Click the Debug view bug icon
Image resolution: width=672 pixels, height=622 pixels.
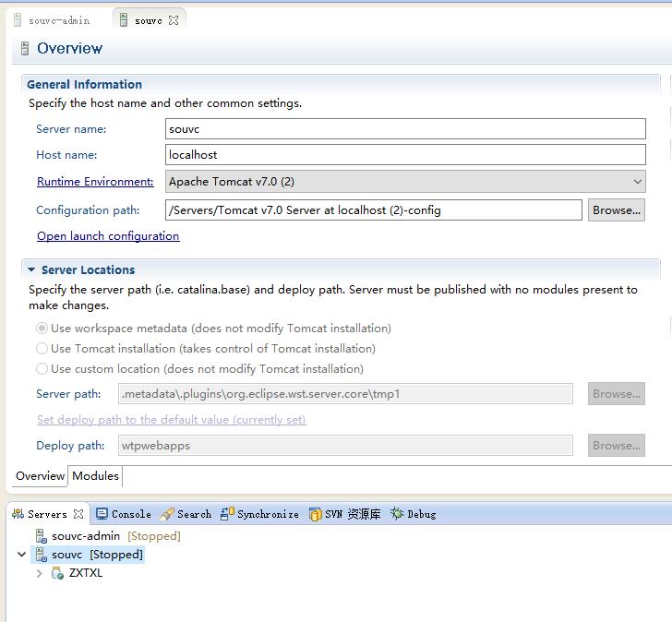pos(397,513)
